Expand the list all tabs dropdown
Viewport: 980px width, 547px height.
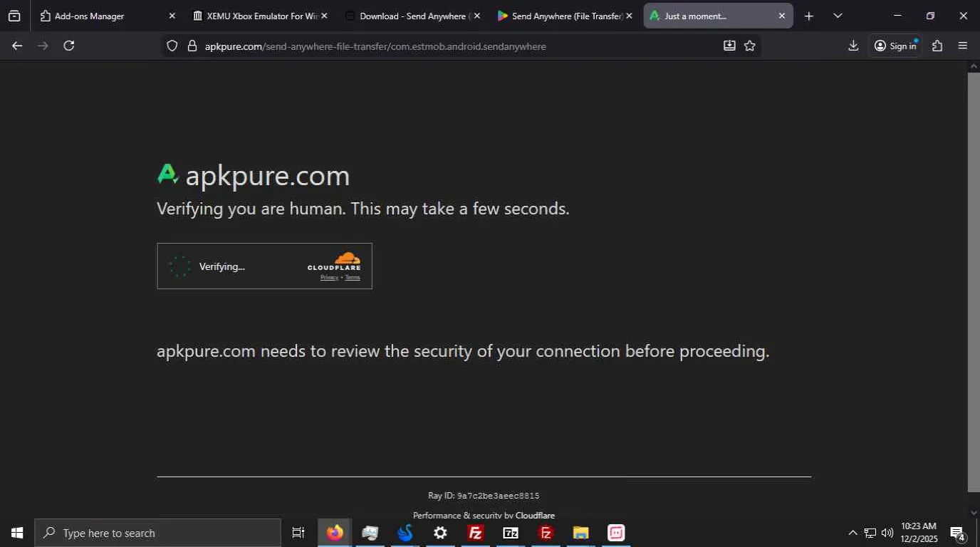(x=838, y=16)
